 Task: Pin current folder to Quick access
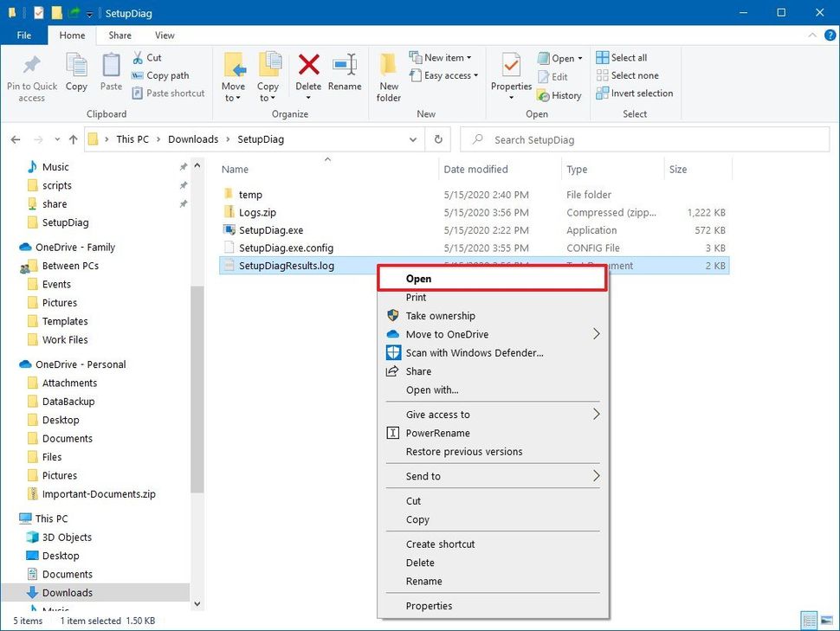click(32, 76)
